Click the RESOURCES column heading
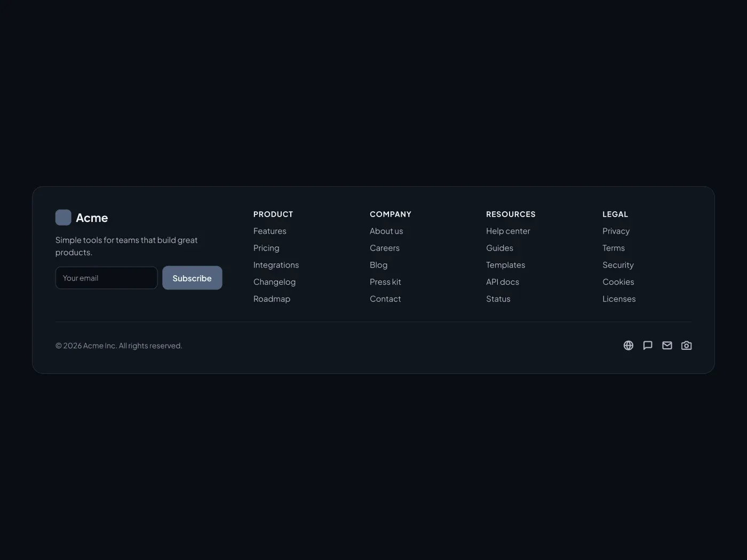Screen dimensions: 747x560 click(511, 214)
